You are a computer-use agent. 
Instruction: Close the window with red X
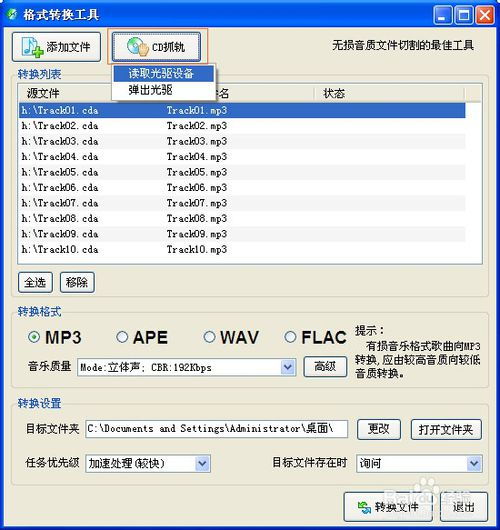pyautogui.click(x=485, y=15)
